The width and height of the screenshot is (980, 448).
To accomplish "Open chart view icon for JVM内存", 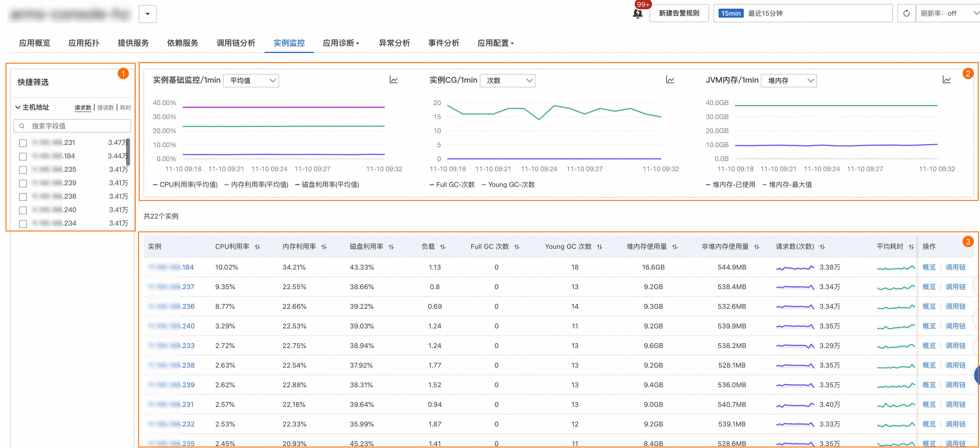I will coord(947,80).
